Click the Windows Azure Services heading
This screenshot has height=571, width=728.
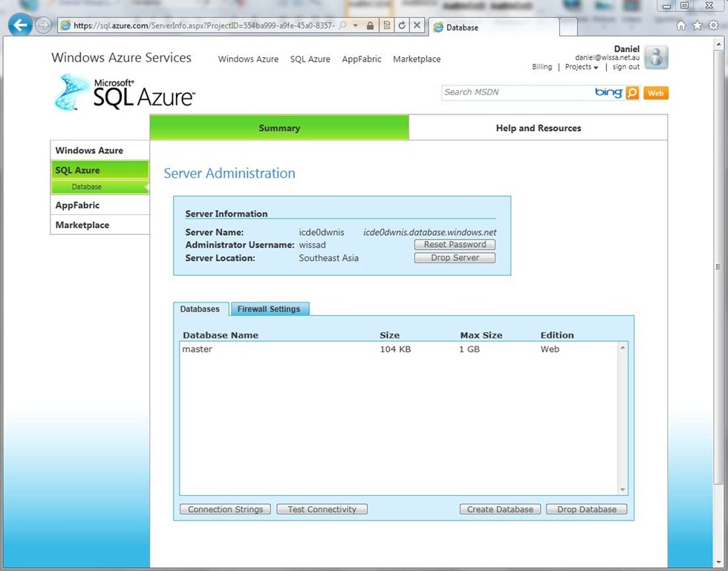click(121, 57)
